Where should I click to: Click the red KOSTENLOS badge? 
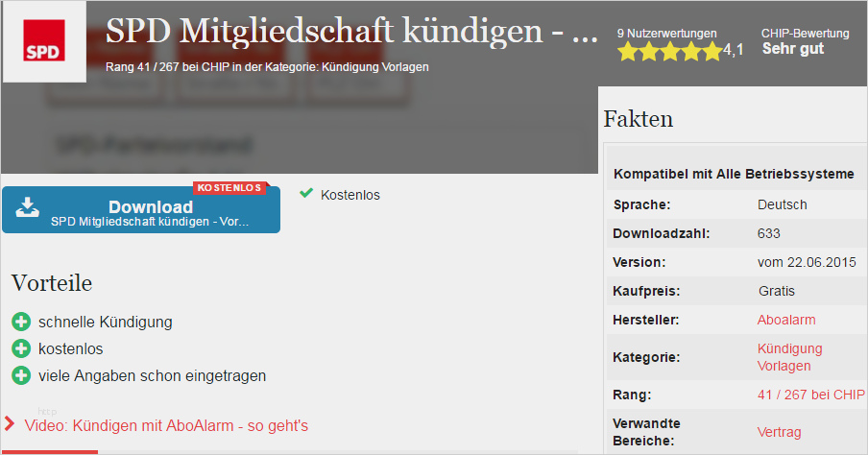pyautogui.click(x=229, y=187)
